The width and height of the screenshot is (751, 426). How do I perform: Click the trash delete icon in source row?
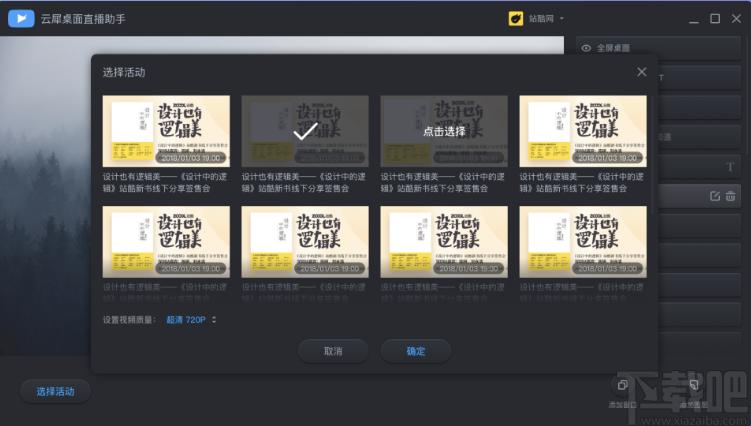pyautogui.click(x=731, y=196)
